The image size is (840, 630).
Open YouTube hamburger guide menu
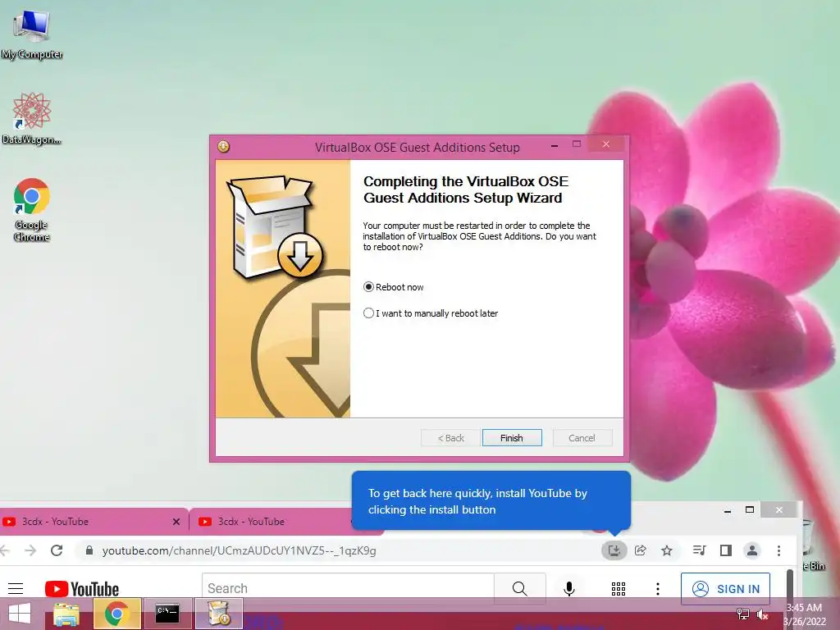pyautogui.click(x=16, y=589)
